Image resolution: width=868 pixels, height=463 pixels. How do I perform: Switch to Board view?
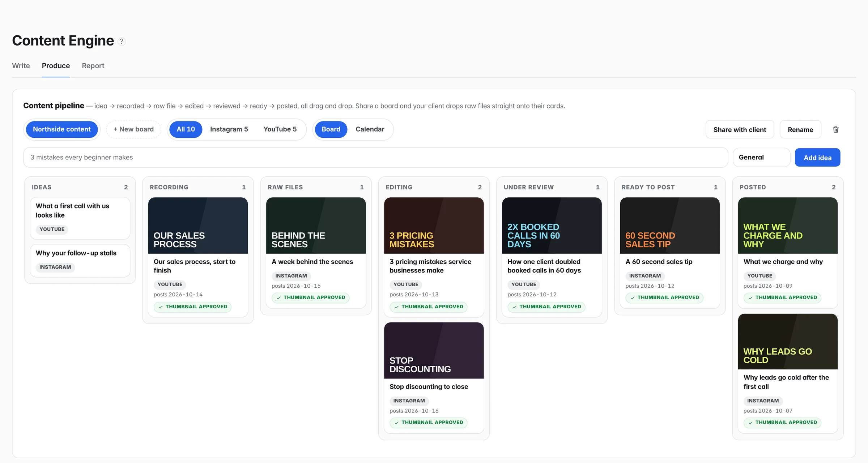[x=331, y=129]
